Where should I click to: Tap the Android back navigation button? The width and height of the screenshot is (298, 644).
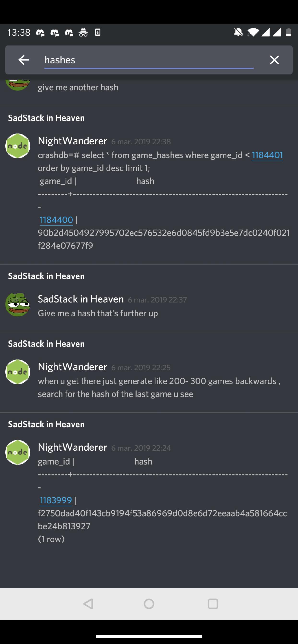tap(88, 604)
